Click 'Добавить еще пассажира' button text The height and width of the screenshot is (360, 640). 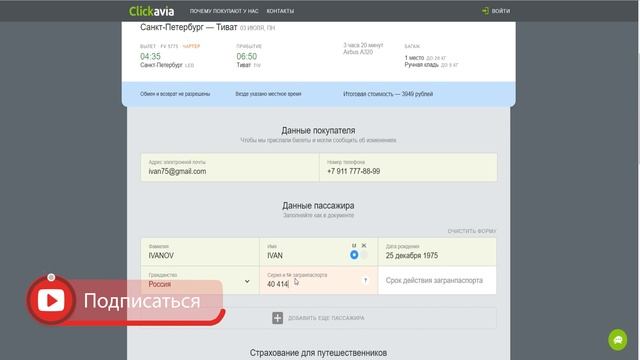click(x=326, y=318)
